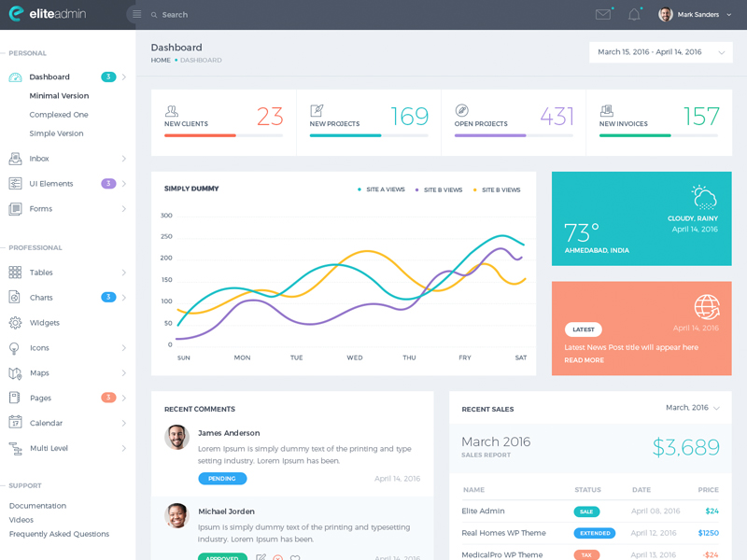Viewport: 747px width, 560px height.
Task: Select Complexed One submenu item
Action: (x=59, y=115)
